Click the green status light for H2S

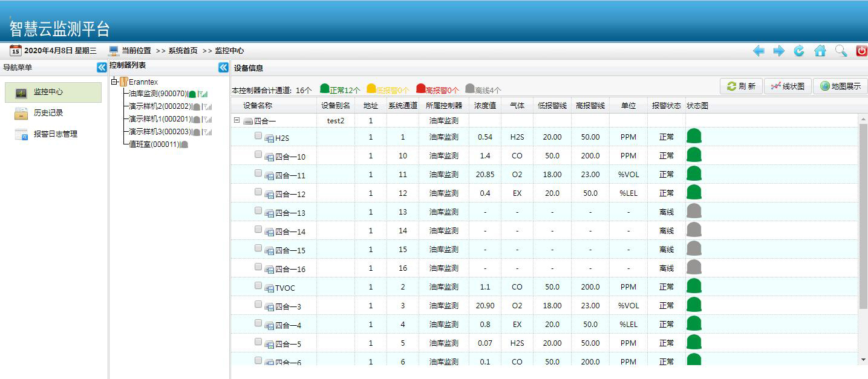coord(694,137)
